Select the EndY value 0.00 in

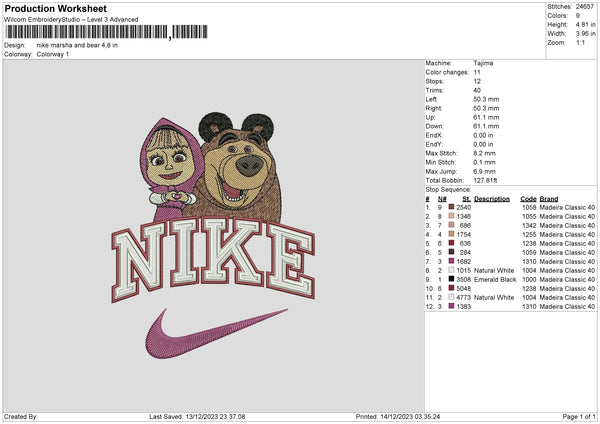point(483,144)
